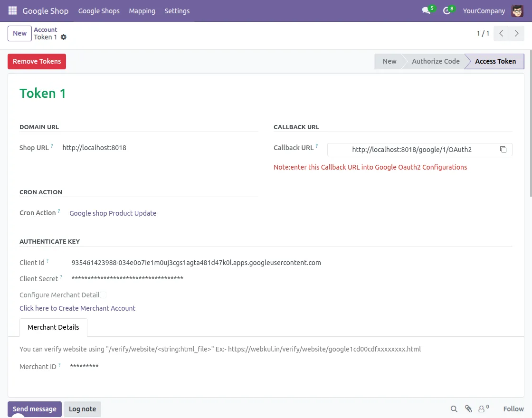532x418 pixels.
Task: Open the user avatar menu
Action: point(517,11)
